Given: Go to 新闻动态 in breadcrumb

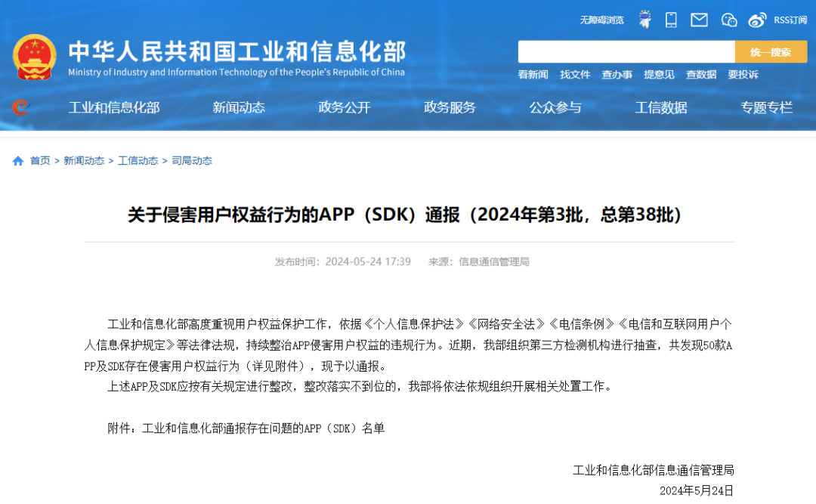Looking at the screenshot, I should 84,160.
